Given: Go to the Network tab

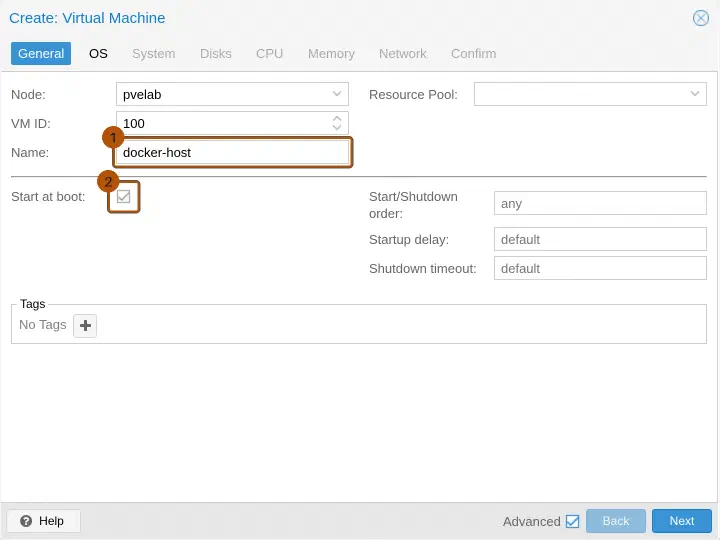Looking at the screenshot, I should pyautogui.click(x=403, y=54).
